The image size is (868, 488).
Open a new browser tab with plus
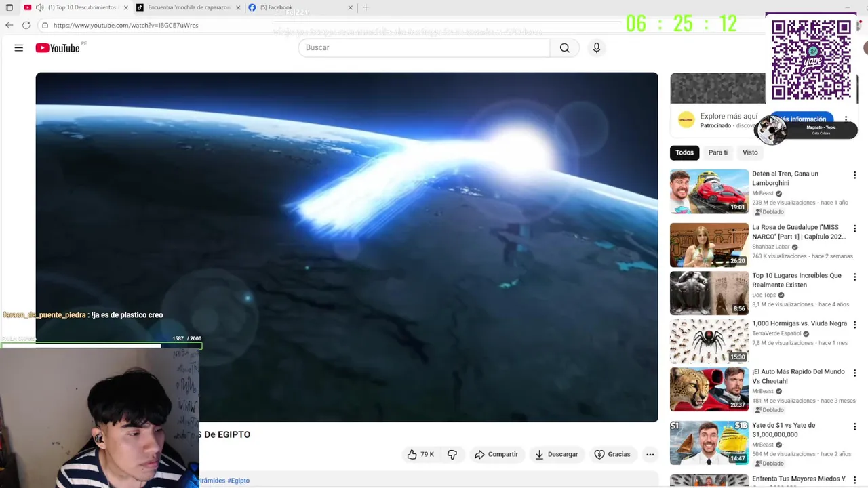click(366, 7)
